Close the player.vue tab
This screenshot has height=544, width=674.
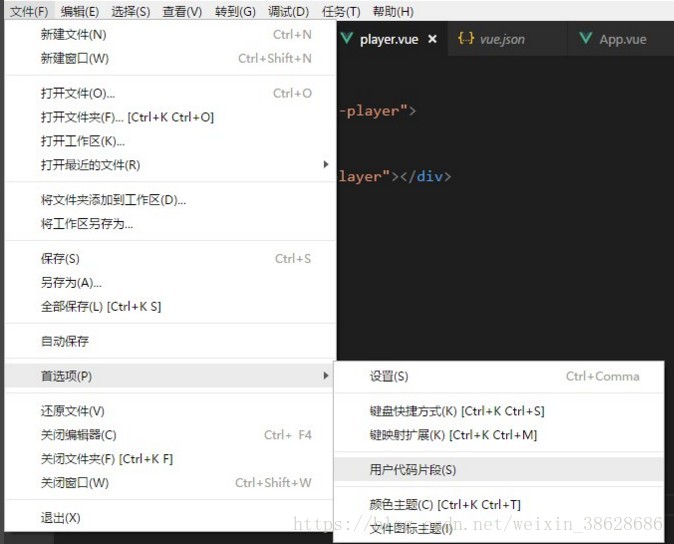click(x=432, y=39)
